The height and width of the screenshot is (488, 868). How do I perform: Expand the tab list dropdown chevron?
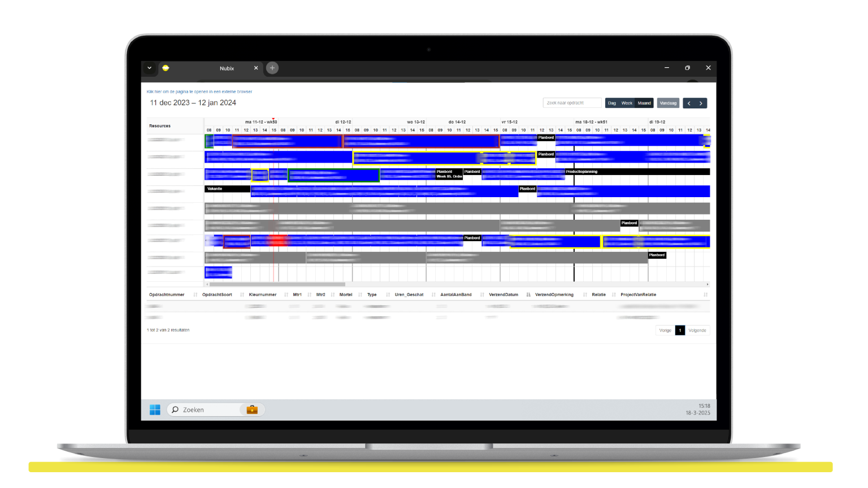click(149, 68)
